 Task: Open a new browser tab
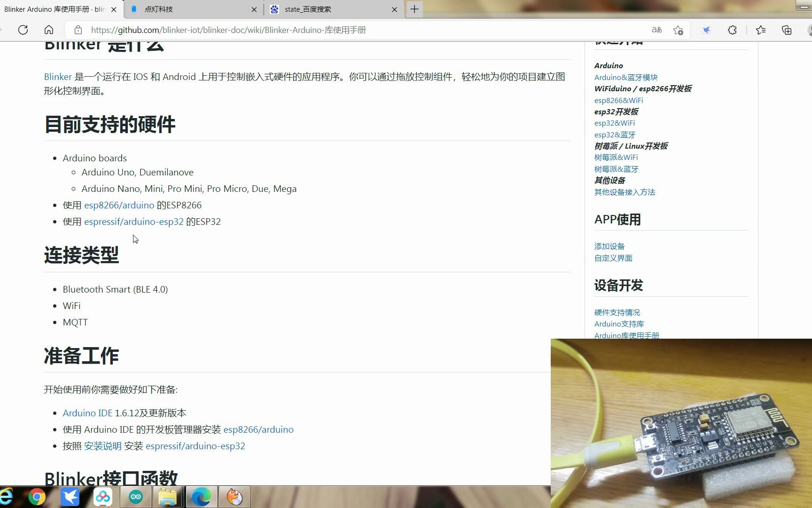coord(414,9)
